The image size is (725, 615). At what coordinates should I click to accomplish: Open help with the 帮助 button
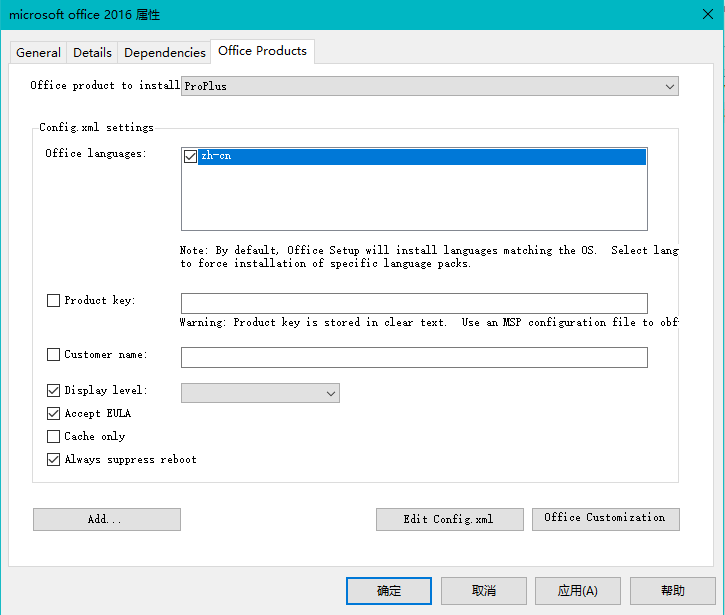coord(673,590)
